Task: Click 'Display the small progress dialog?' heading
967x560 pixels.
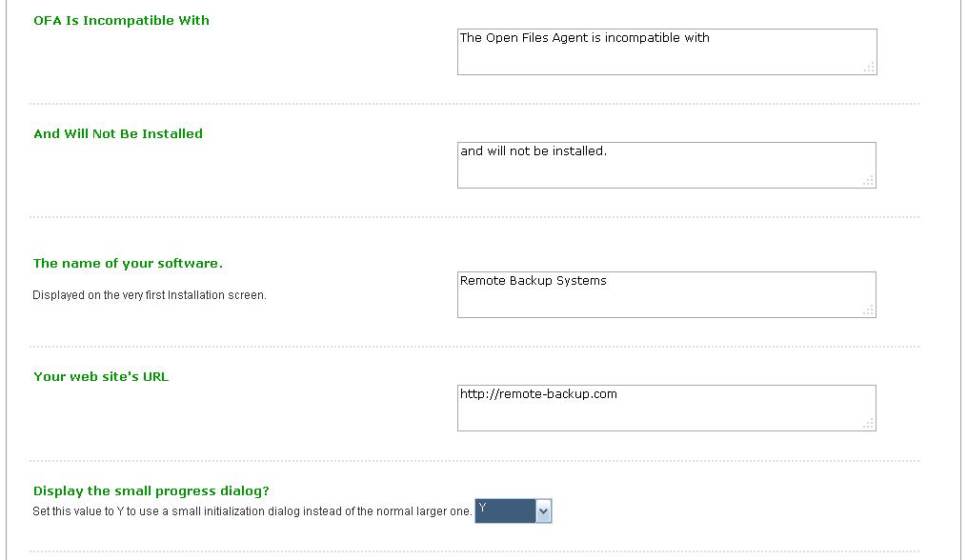Action: pyautogui.click(x=151, y=490)
